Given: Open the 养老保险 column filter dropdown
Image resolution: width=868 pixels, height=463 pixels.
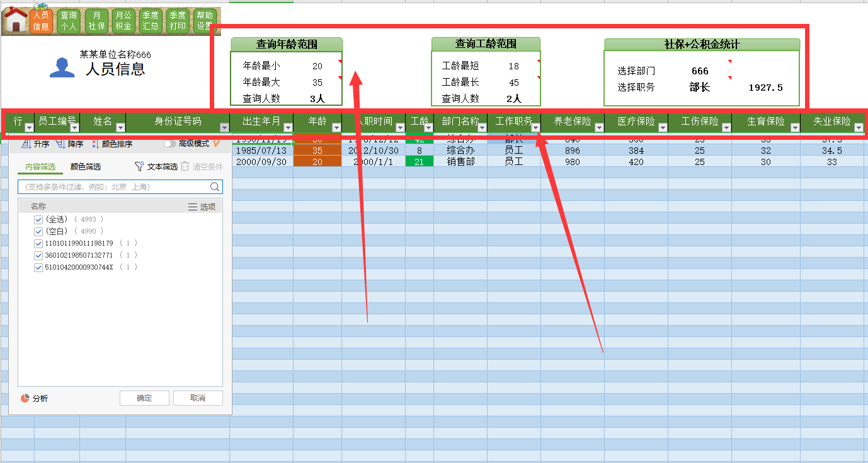Looking at the screenshot, I should pyautogui.click(x=598, y=127).
